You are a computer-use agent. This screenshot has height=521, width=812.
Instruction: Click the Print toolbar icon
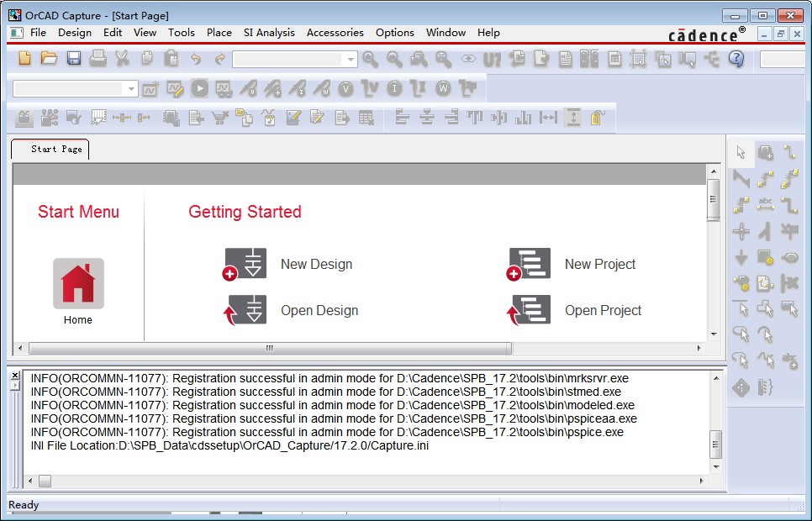[98, 59]
